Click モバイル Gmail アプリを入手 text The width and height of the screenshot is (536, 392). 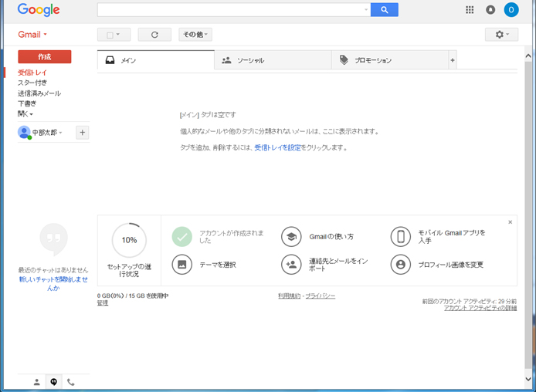coord(452,237)
